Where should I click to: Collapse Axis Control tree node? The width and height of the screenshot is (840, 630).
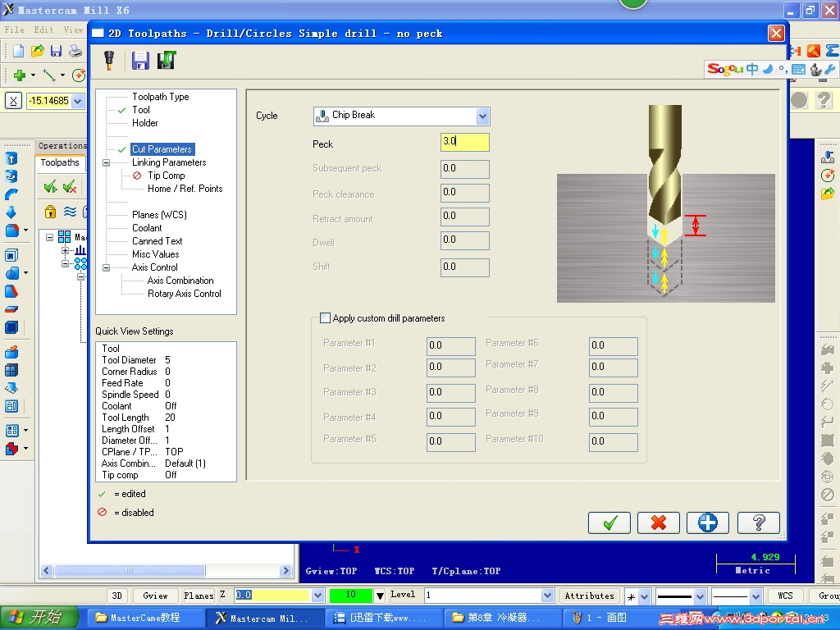(106, 267)
